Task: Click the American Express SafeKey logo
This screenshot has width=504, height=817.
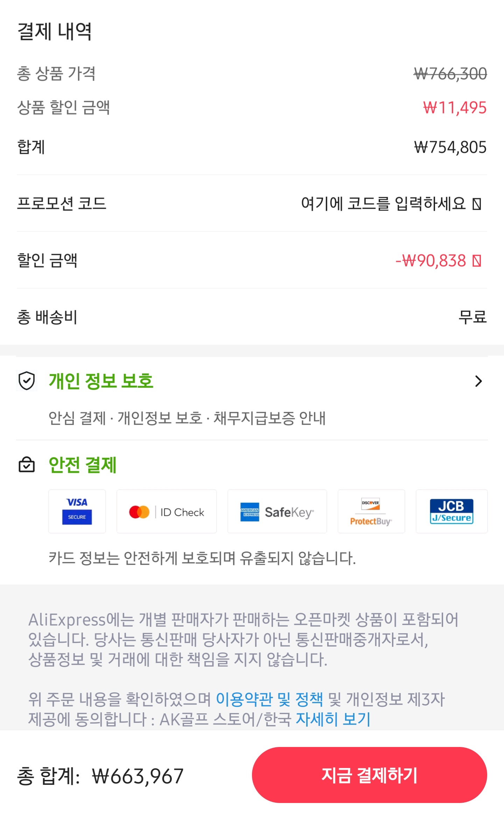Action: pos(277,511)
